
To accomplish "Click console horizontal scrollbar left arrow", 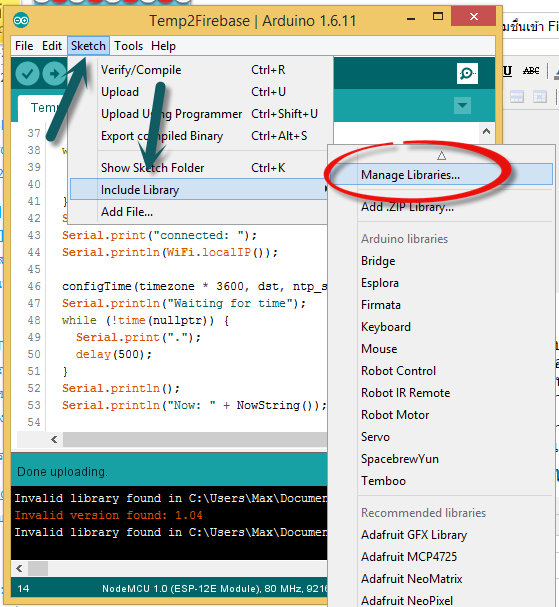I will (19, 569).
